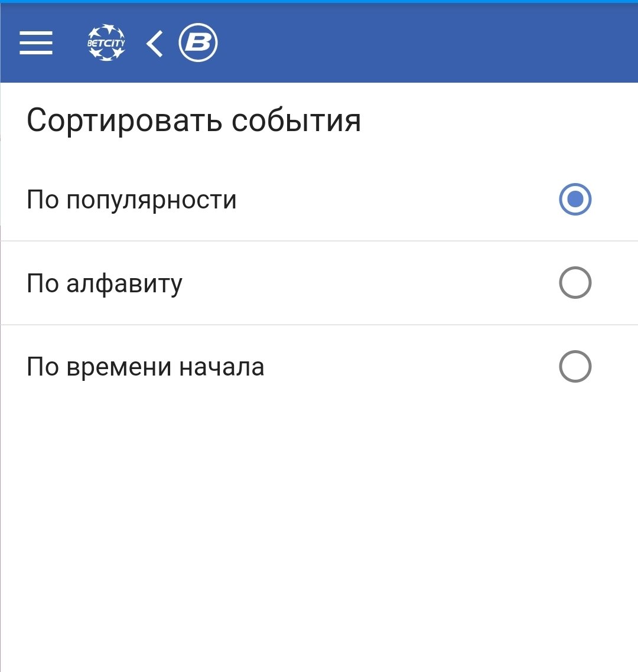Click empty space in the blue header bar
The height and width of the screenshot is (672, 638).
pos(425,43)
